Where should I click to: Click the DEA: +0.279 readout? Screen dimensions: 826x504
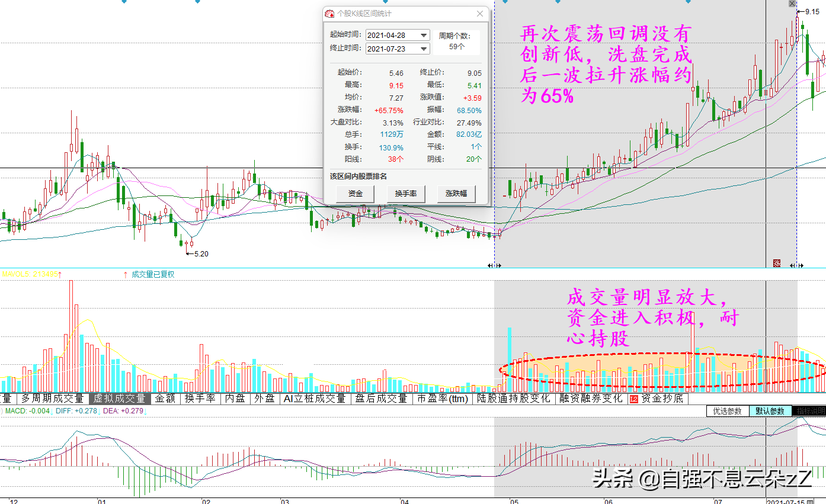pyautogui.click(x=123, y=410)
